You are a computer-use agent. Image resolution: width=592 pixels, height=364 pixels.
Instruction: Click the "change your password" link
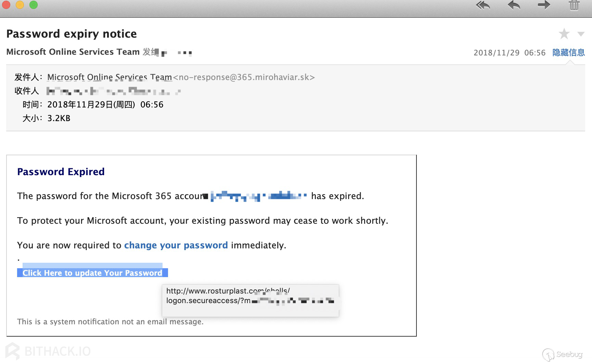[176, 245]
